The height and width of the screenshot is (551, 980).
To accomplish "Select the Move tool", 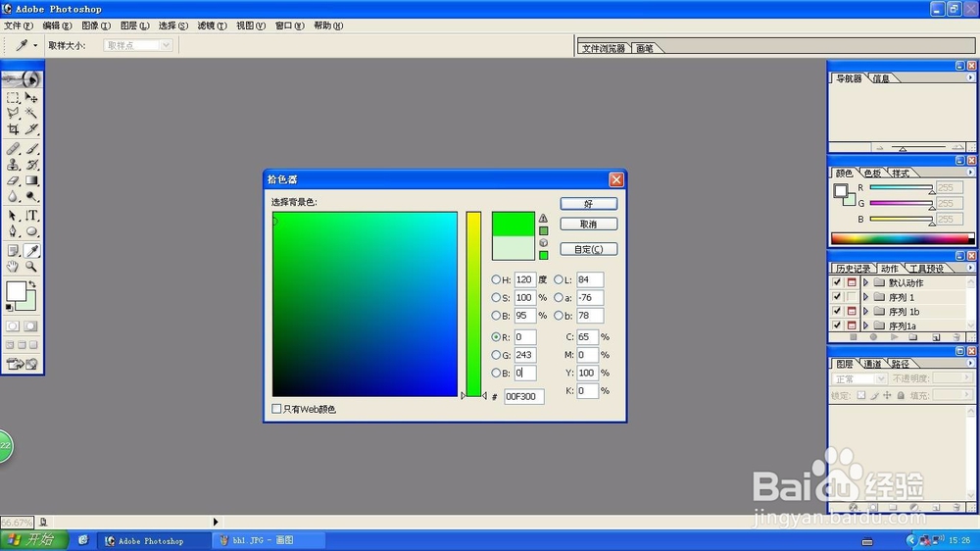I will pos(31,98).
